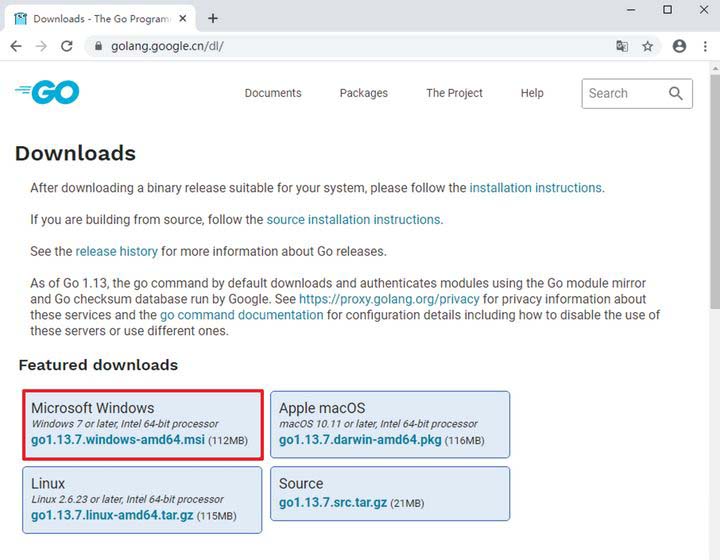720x560 pixels.
Task: Follow the installation instructions link
Action: tap(537, 188)
